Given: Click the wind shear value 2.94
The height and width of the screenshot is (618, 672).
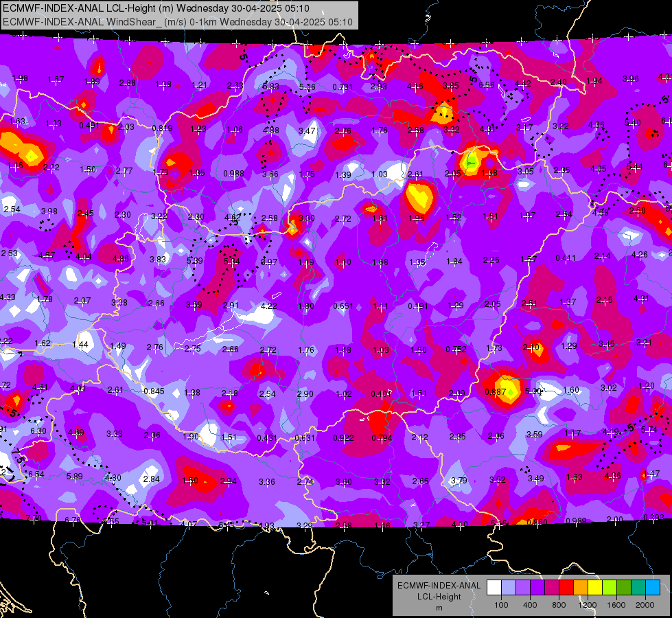Looking at the screenshot, I should click(x=228, y=481).
